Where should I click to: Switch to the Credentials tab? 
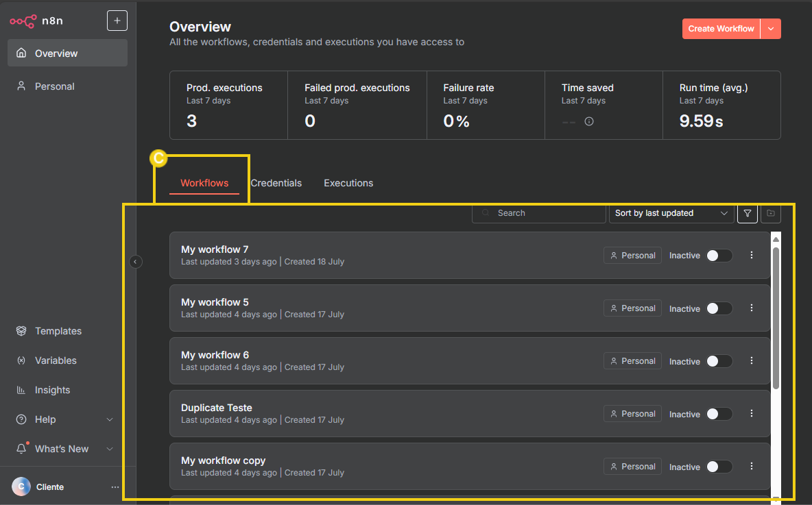(276, 183)
